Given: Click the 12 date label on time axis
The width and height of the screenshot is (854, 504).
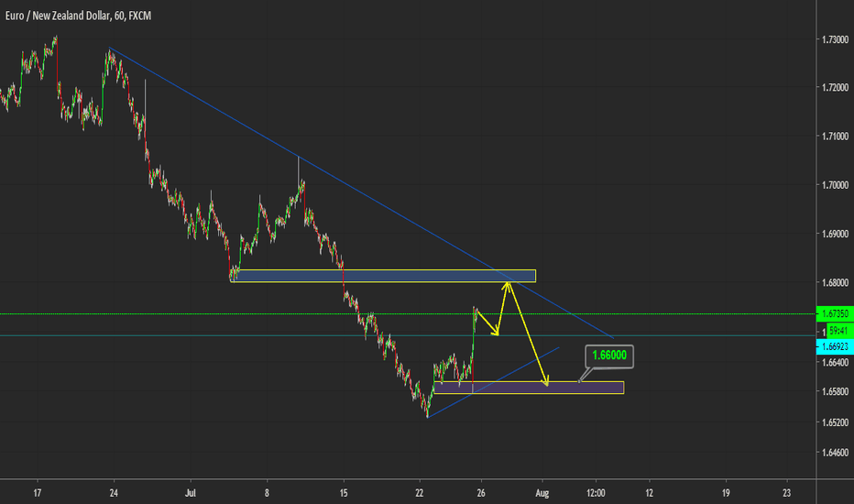Looking at the screenshot, I should (x=650, y=493).
